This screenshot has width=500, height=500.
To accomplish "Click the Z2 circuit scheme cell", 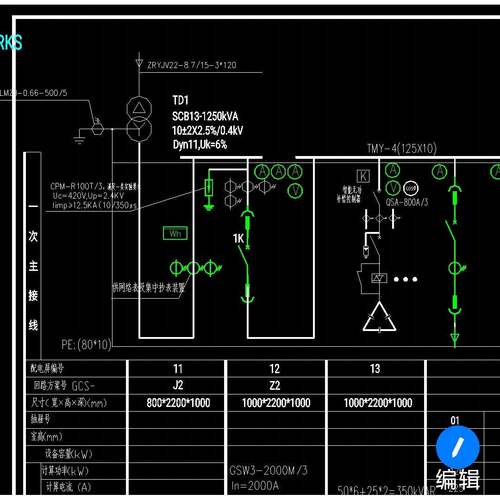I will pyautogui.click(x=275, y=385).
